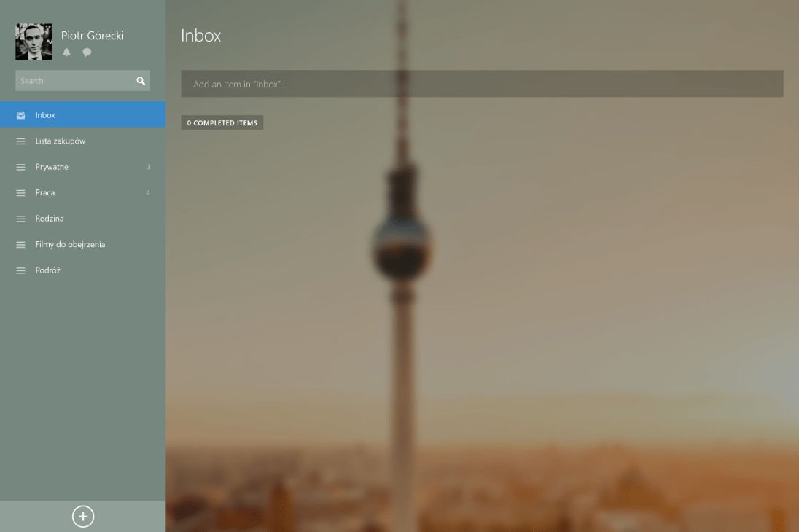The width and height of the screenshot is (799, 532).
Task: Focus the Search field
Action: tap(82, 80)
